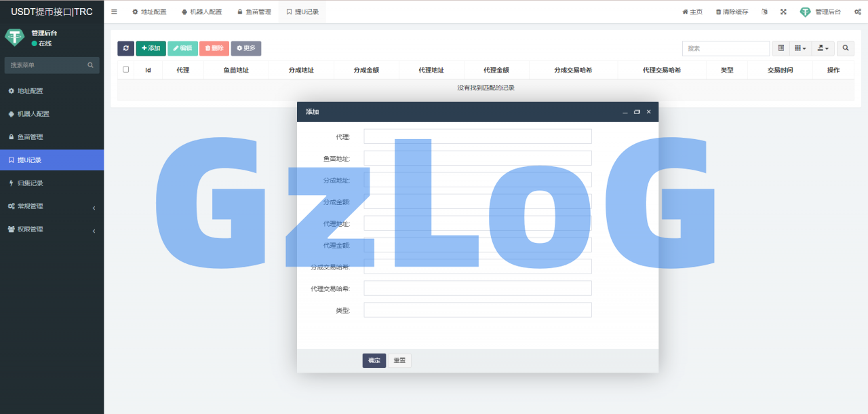
Task: Click the 搜索菜单 sidebar search box
Action: [x=46, y=65]
